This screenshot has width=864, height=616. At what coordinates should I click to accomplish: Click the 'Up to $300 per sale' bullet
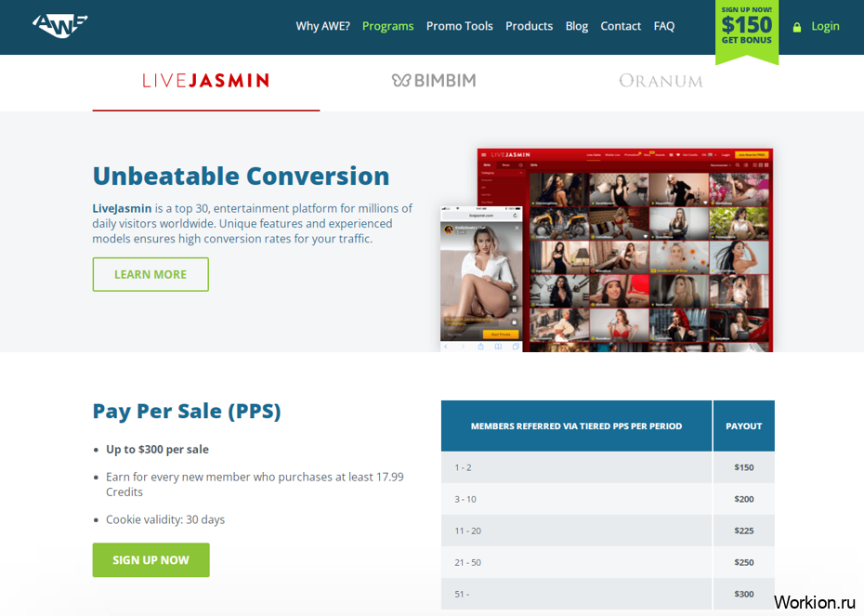pyautogui.click(x=157, y=449)
